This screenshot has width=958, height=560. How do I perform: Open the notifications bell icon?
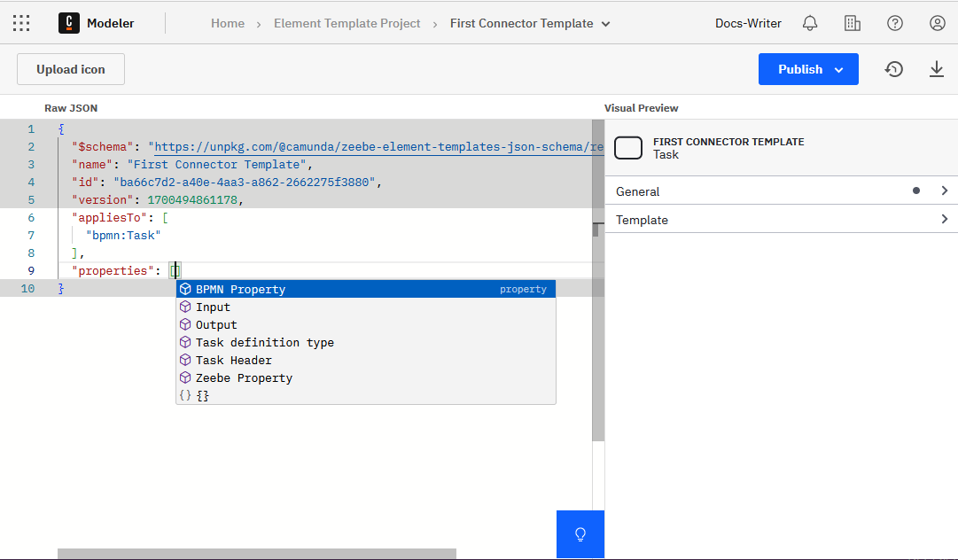(x=809, y=22)
